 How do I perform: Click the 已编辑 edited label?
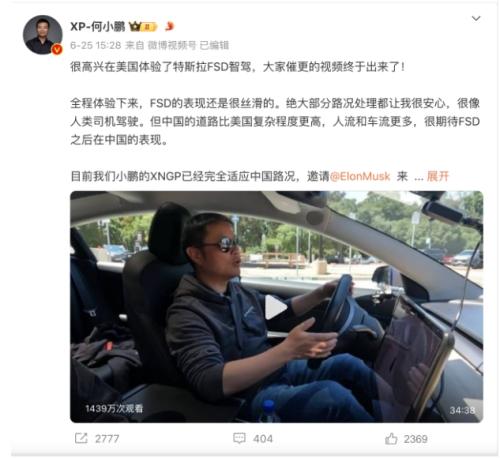pos(214,45)
